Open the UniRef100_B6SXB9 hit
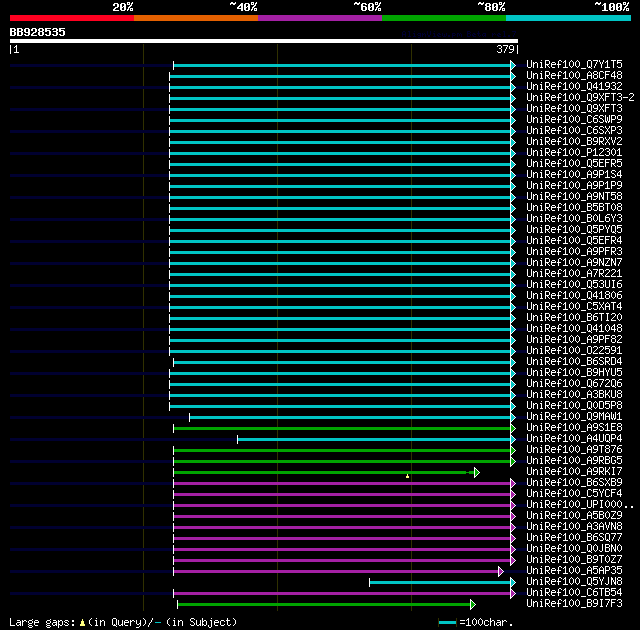 pyautogui.click(x=574, y=483)
